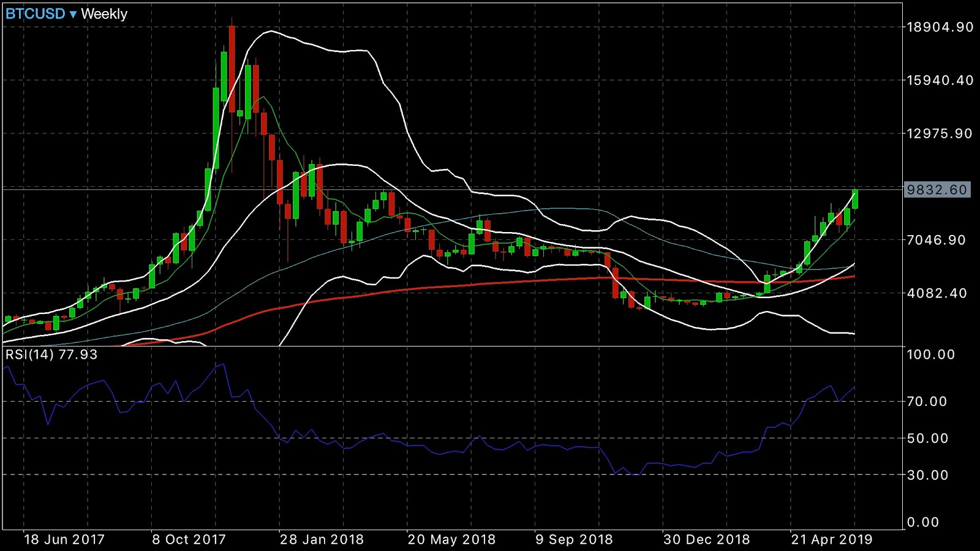Click the RSI 70.00 scale label
Image resolution: width=980 pixels, height=551 pixels.
point(927,402)
